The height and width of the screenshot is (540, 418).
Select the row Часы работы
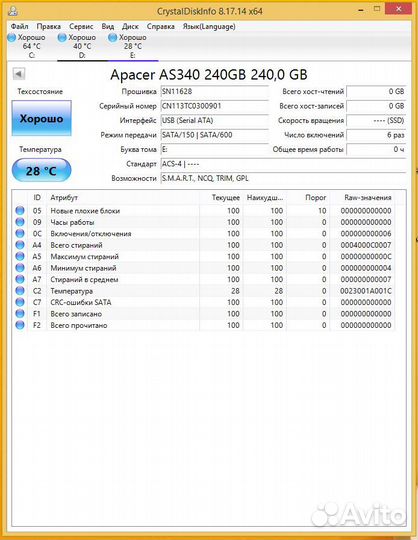point(204,222)
